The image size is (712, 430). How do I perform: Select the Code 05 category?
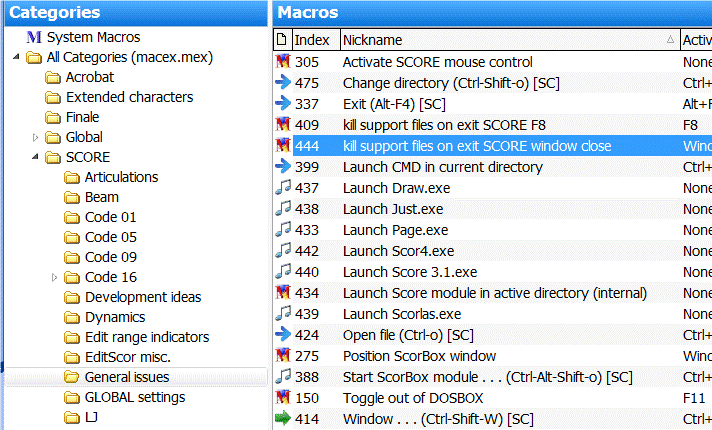(x=110, y=237)
